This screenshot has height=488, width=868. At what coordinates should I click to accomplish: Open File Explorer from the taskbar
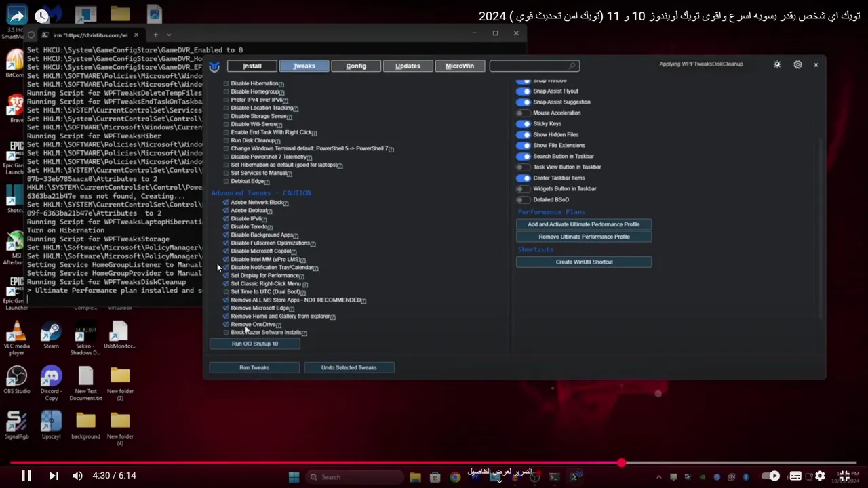click(x=415, y=477)
